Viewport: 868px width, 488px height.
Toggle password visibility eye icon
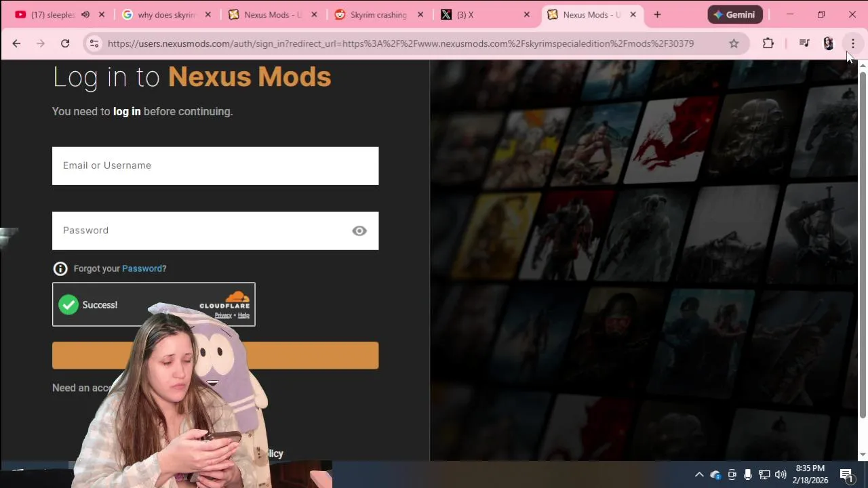[x=359, y=231]
